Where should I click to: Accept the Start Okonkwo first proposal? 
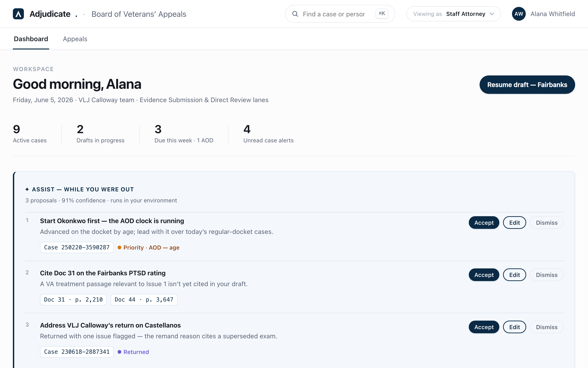(484, 222)
